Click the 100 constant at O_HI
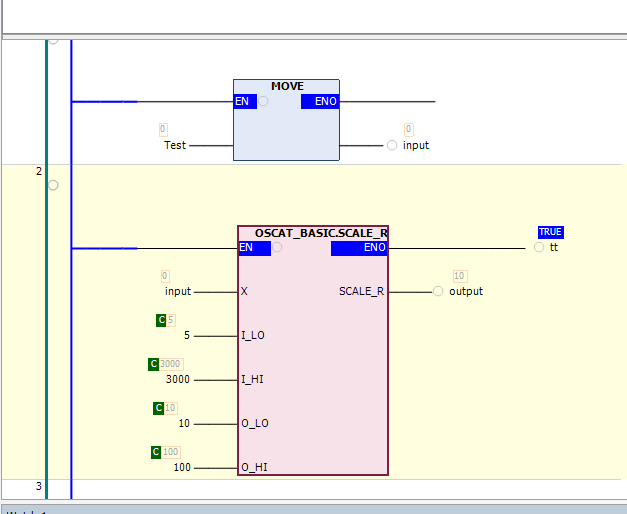 coord(182,467)
